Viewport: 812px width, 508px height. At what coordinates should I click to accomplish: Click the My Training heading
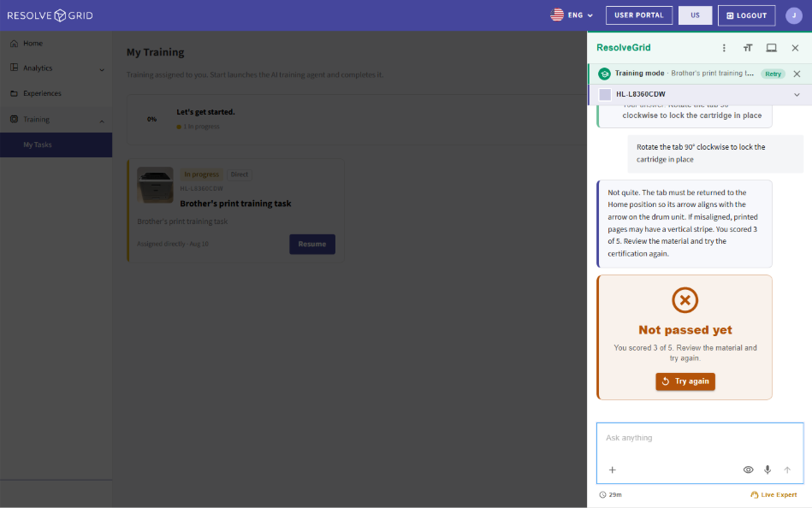[156, 52]
